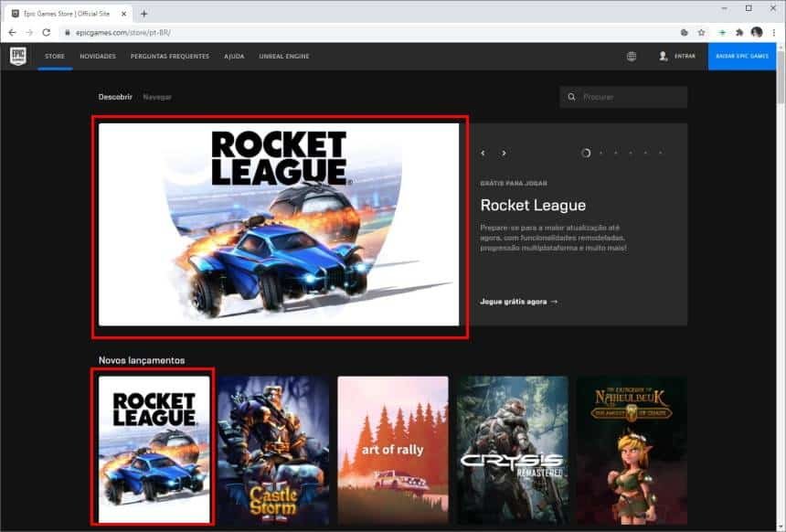Go to next carousel slide arrow
The height and width of the screenshot is (532, 786).
click(504, 153)
